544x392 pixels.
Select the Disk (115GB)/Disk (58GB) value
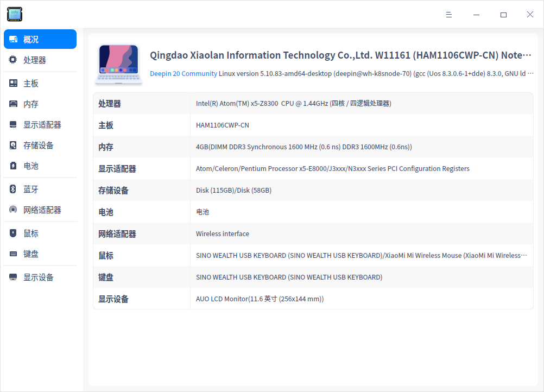tap(234, 190)
